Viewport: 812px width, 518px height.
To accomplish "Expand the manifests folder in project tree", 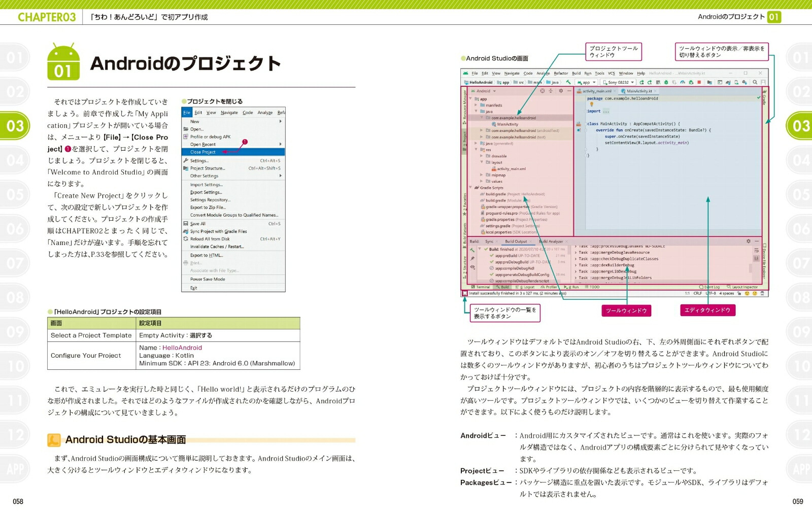I will point(476,105).
